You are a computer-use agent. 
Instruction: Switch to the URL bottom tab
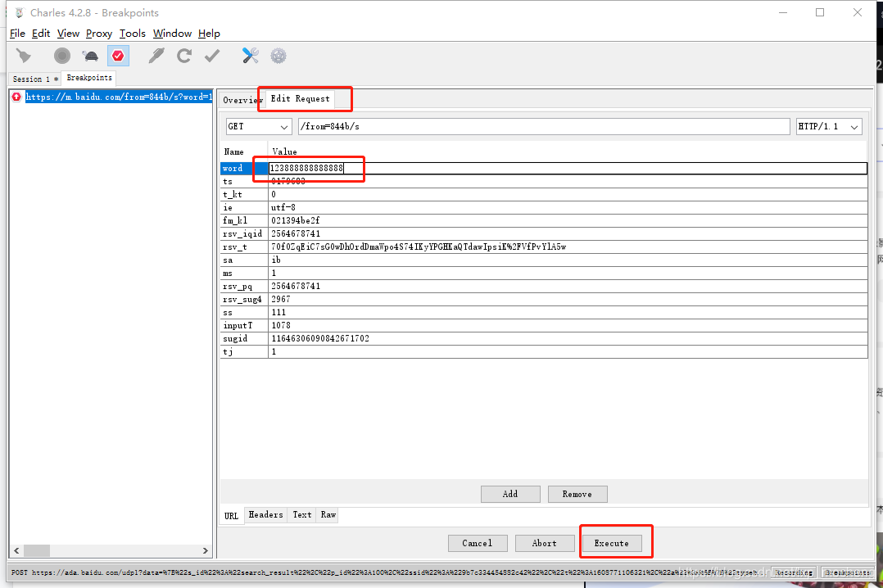[x=232, y=515]
